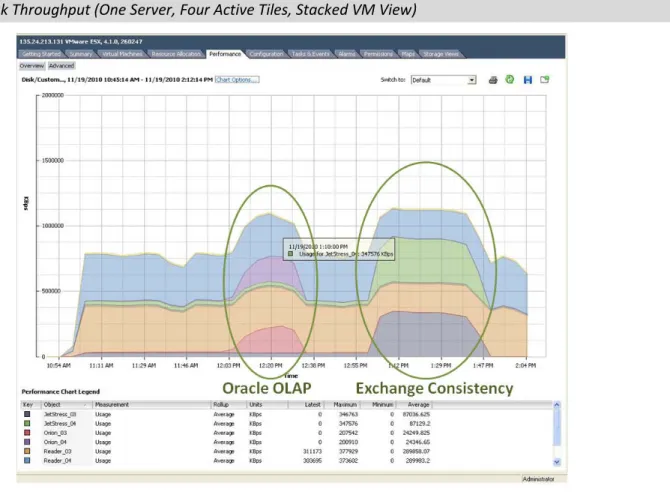Sort legend by Minimum column header
This screenshot has width=670, height=492.
(x=378, y=405)
